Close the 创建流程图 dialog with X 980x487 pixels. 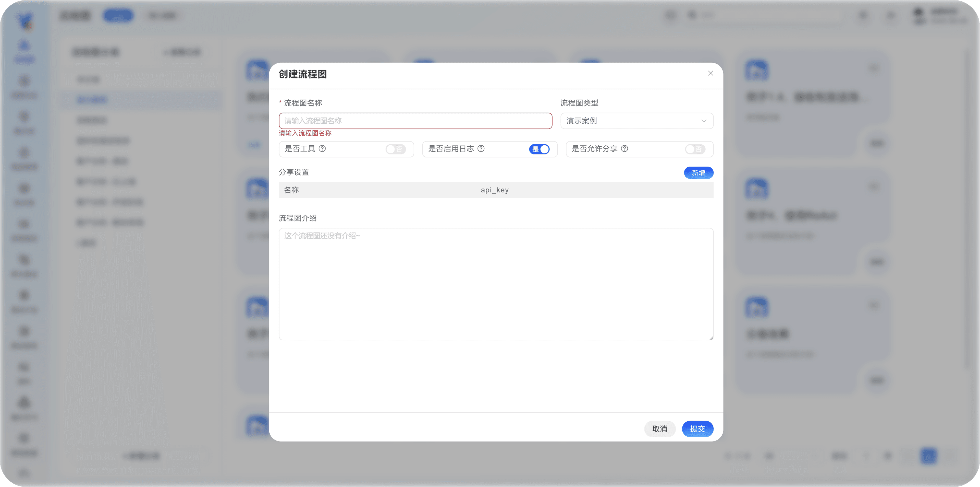pos(710,73)
